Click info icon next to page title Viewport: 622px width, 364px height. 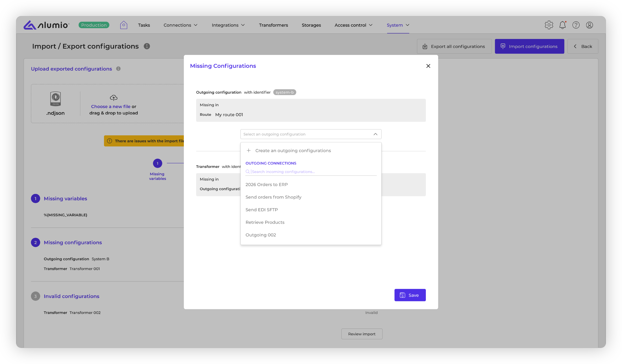147,46
